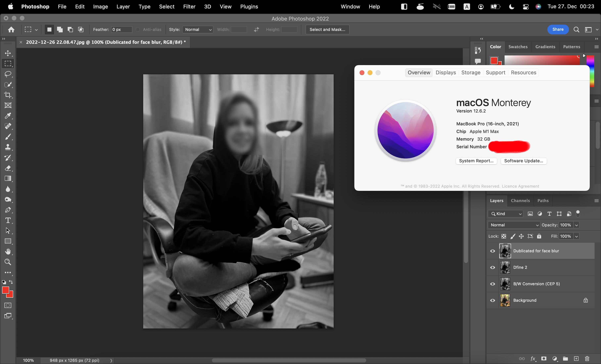
Task: Hide the B/W Conversion (CEP 5) layer
Action: point(493,284)
